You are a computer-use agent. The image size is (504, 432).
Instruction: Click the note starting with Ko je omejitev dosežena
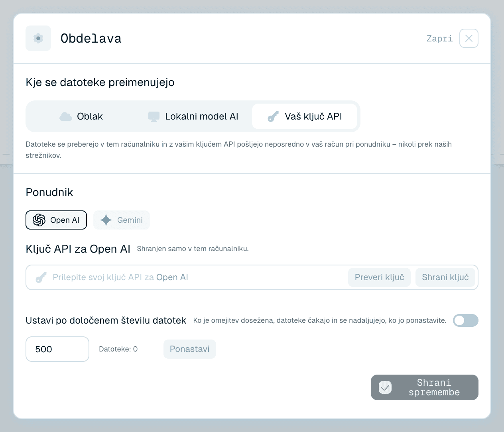point(320,320)
